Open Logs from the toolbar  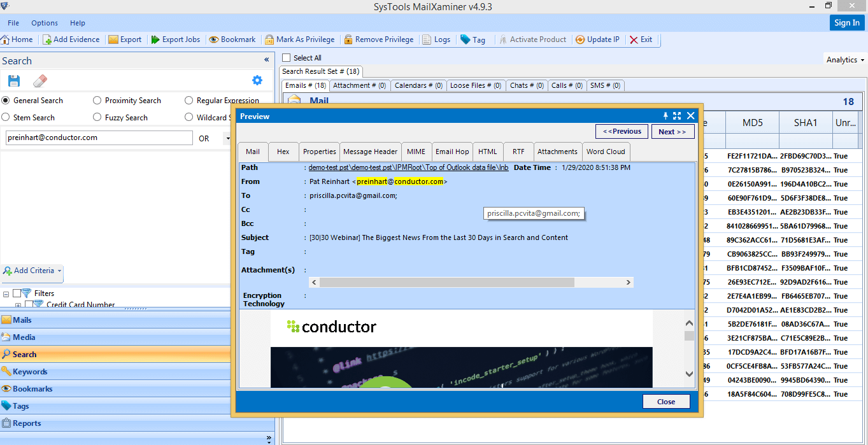coord(436,39)
